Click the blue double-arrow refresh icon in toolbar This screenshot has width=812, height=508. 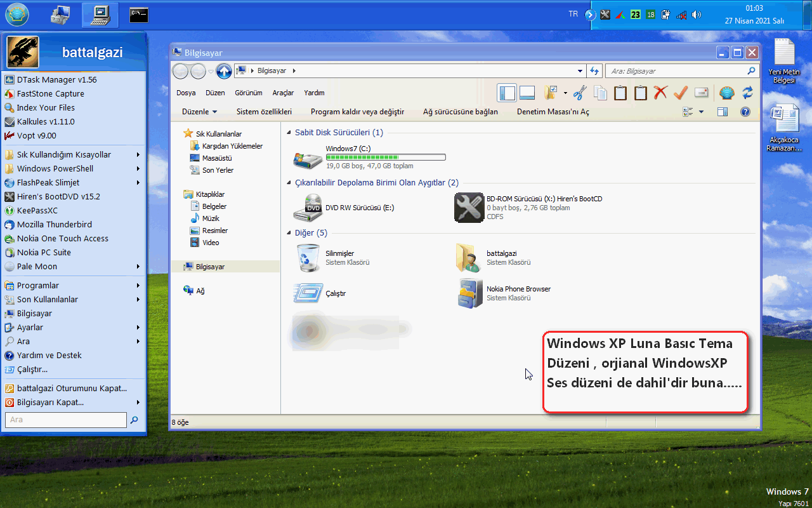coord(747,93)
